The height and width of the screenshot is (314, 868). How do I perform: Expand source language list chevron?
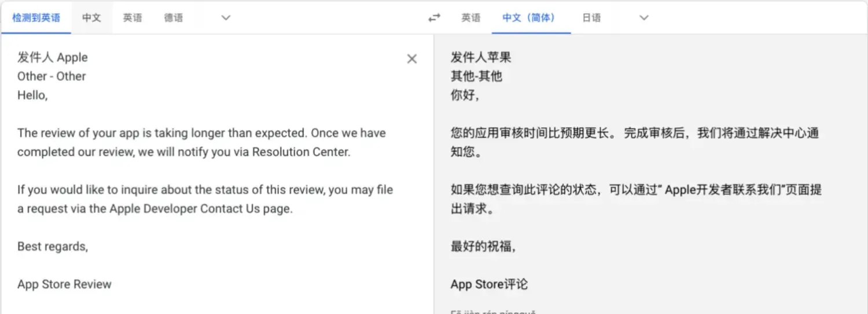pyautogui.click(x=226, y=18)
